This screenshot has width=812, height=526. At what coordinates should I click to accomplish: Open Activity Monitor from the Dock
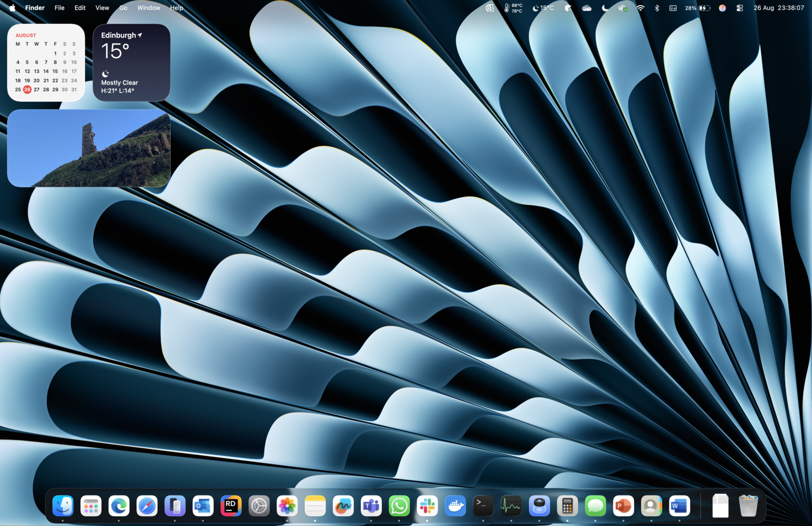(511, 506)
